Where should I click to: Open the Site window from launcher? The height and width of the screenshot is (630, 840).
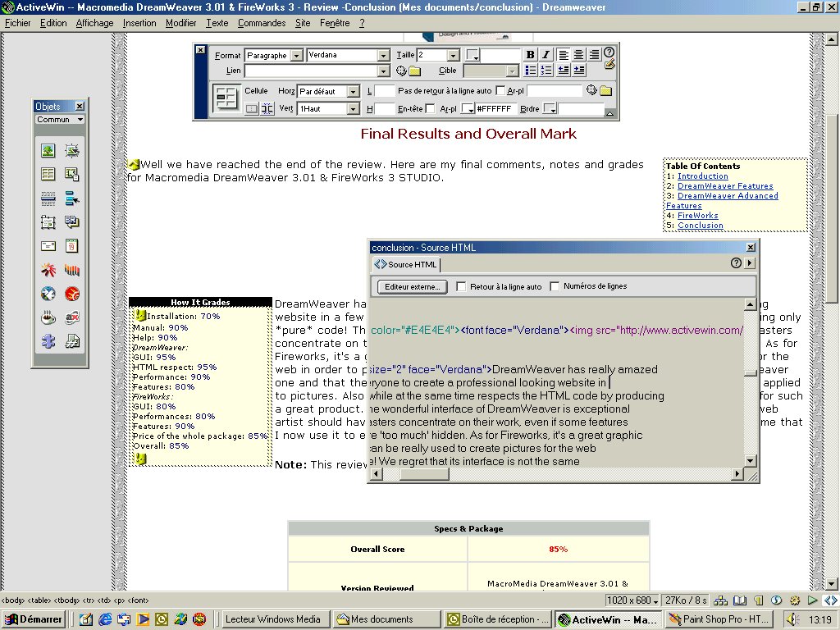[x=721, y=600]
